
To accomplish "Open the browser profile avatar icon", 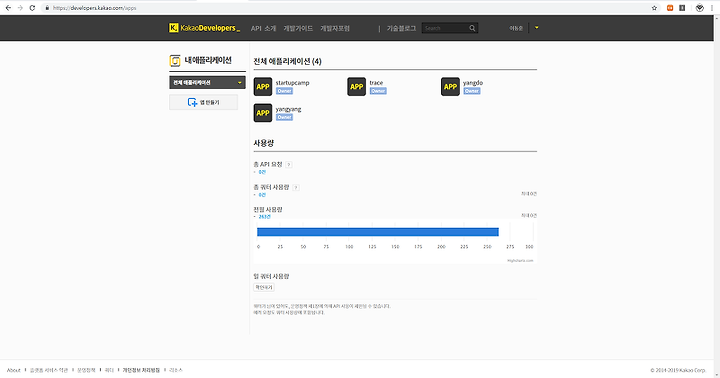I will coord(699,8).
